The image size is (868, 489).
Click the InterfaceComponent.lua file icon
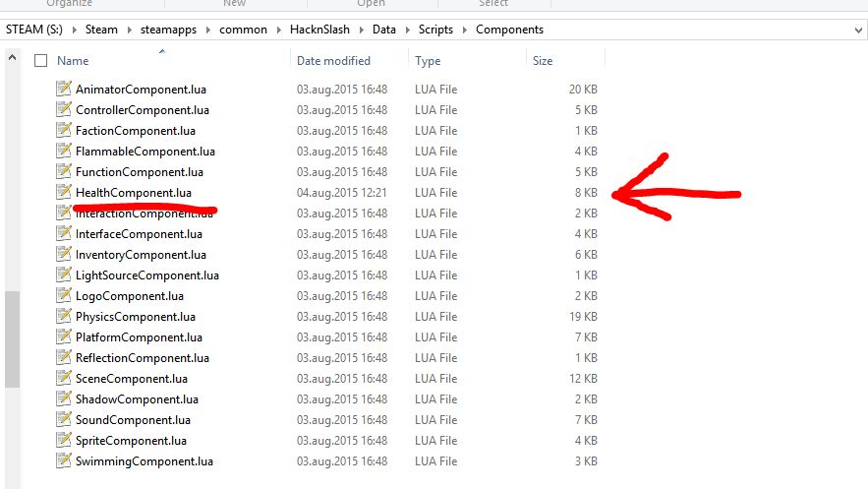click(64, 233)
